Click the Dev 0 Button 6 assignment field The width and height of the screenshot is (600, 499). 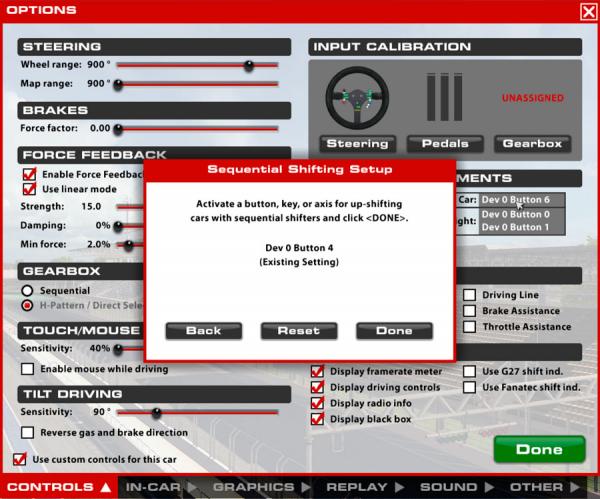click(521, 200)
